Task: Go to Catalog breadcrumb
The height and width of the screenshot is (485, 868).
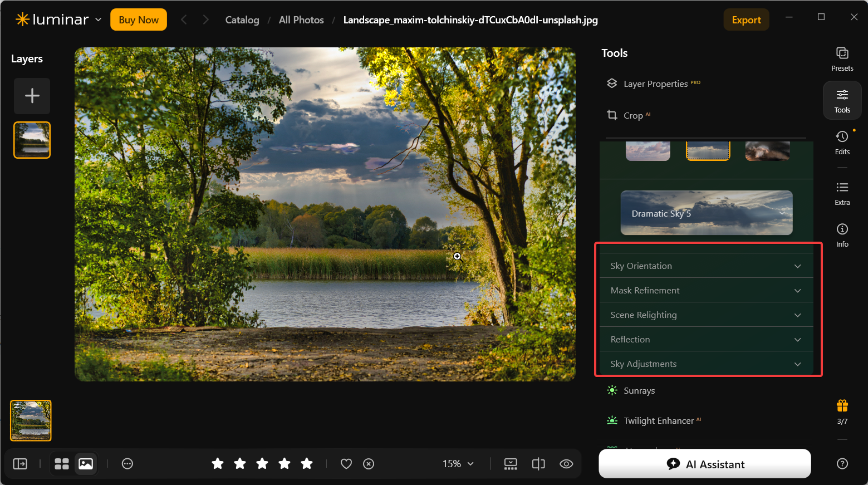Action: coord(242,20)
